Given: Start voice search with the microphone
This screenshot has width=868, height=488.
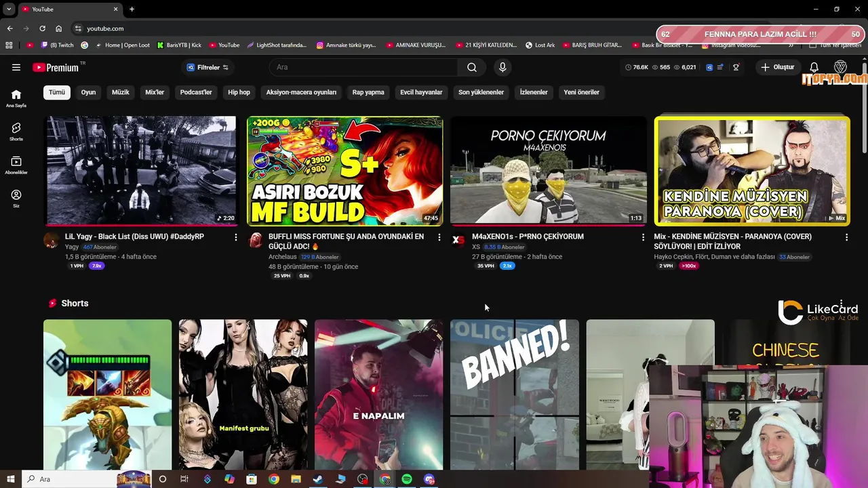Looking at the screenshot, I should coord(502,67).
